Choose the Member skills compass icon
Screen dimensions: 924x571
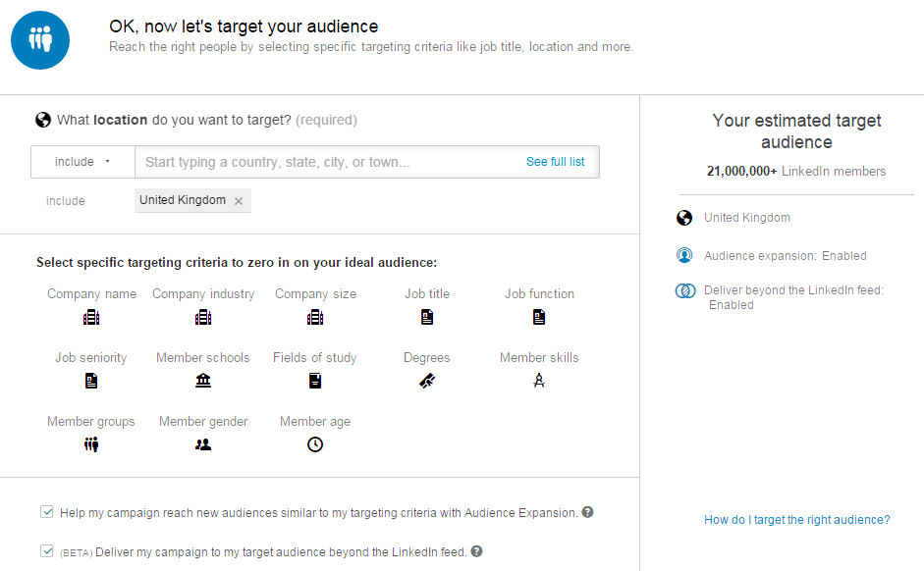click(539, 381)
